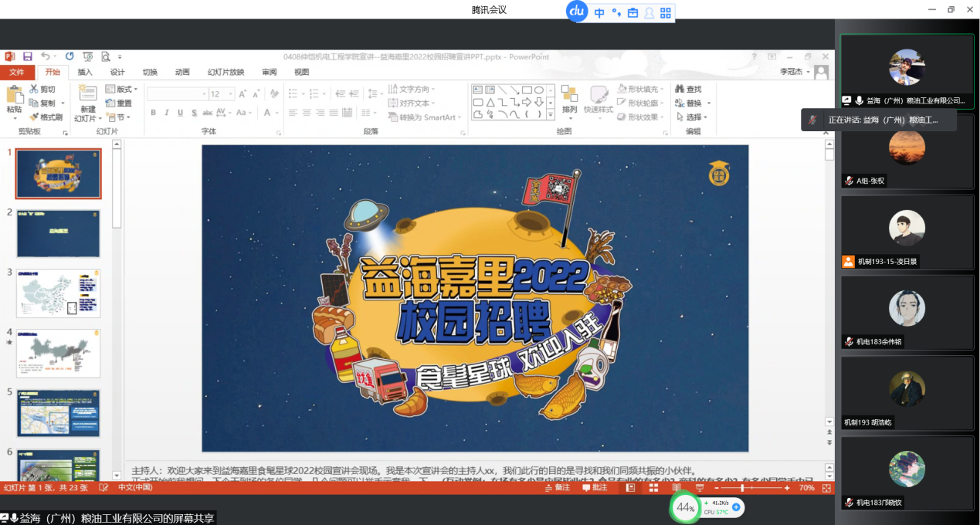The height and width of the screenshot is (525, 980).
Task: Open the font size dropdown
Action: pos(231,94)
